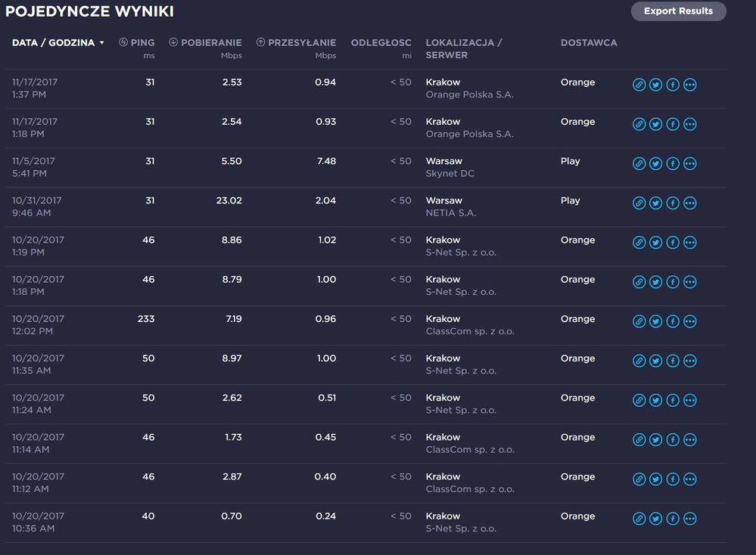This screenshot has height=555, width=756.
Task: Copy link for 11/5/2017 5:41 PM result
Action: [x=639, y=164]
